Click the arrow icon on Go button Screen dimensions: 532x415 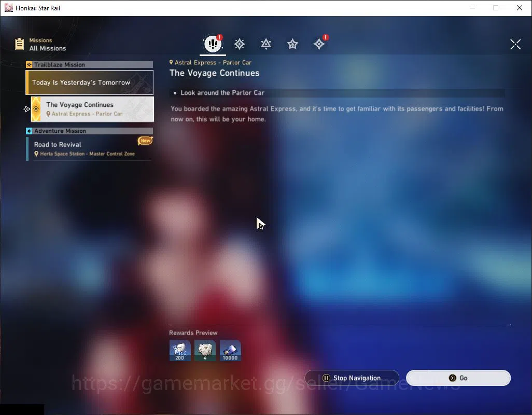[x=452, y=378]
